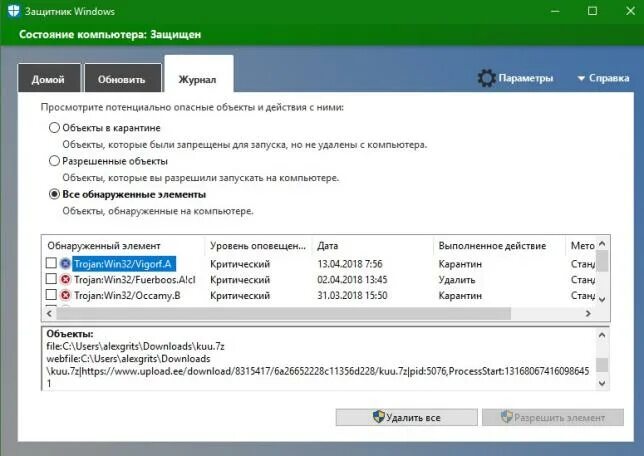Select the Объекты в карантине radio button
Screen dimensions: 644x456
(54, 128)
